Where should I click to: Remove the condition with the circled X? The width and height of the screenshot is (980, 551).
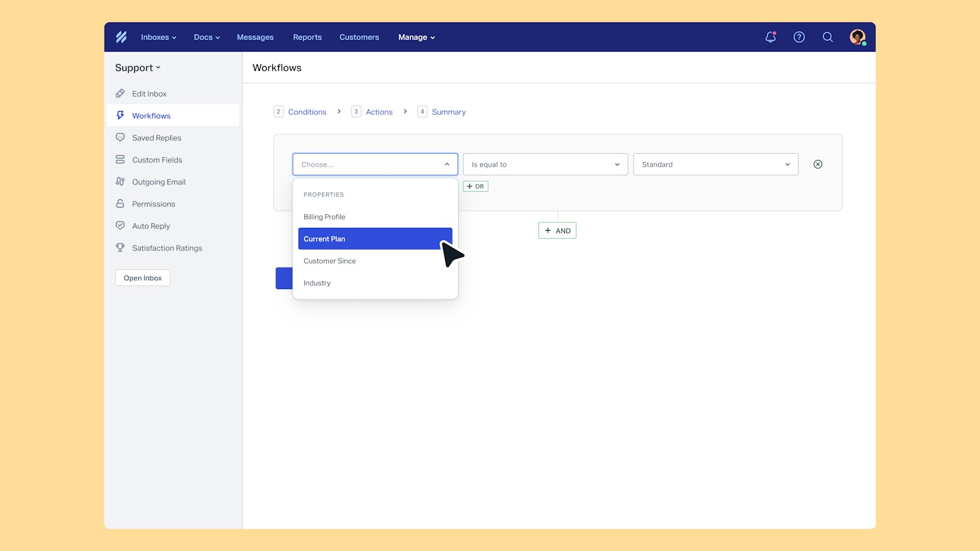[818, 164]
